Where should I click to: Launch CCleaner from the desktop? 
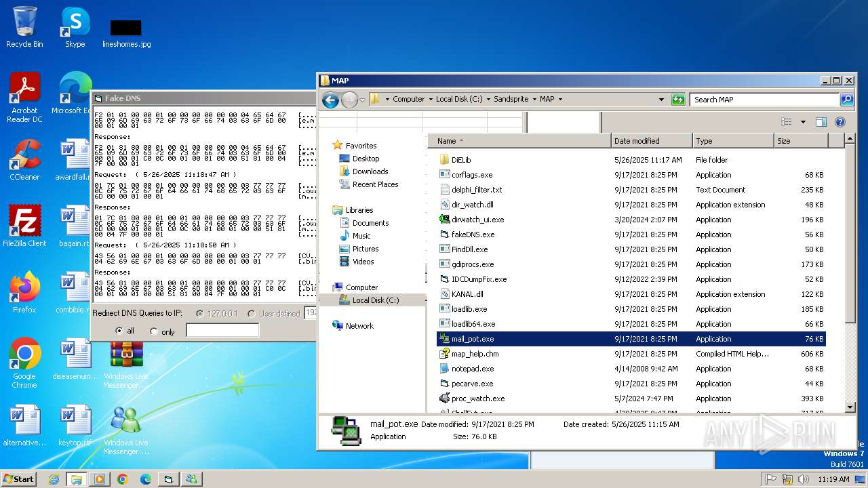click(x=24, y=160)
